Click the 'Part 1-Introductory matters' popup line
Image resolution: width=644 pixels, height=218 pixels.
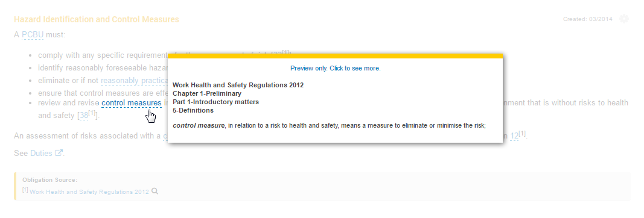click(x=215, y=102)
